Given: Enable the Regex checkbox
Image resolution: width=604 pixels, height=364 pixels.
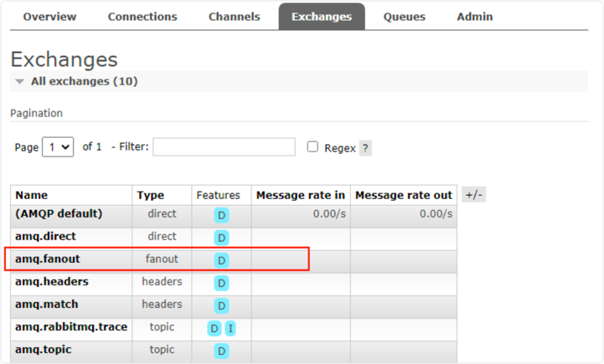Looking at the screenshot, I should click(312, 146).
